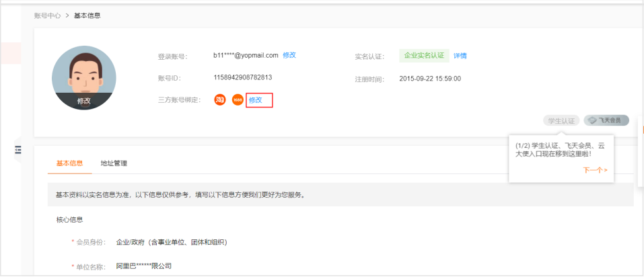Select the 基本信息 tab
Viewport: 644px width, 277px height.
[x=69, y=163]
